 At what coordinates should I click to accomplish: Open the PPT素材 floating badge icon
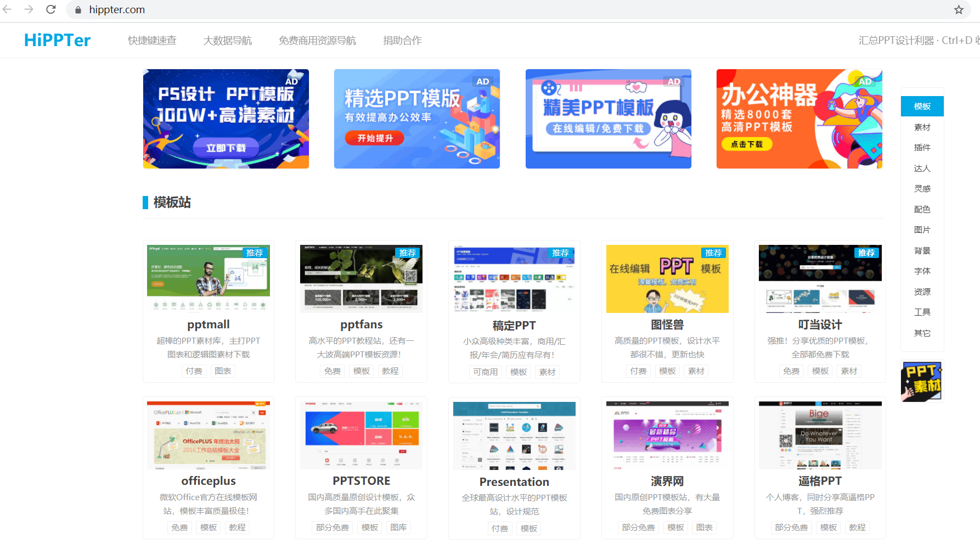pyautogui.click(x=922, y=382)
